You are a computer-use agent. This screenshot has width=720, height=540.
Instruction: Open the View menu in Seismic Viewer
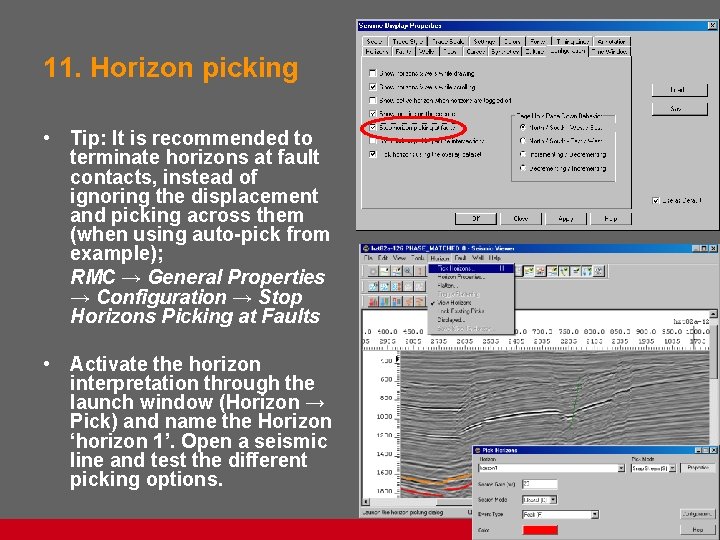point(399,258)
